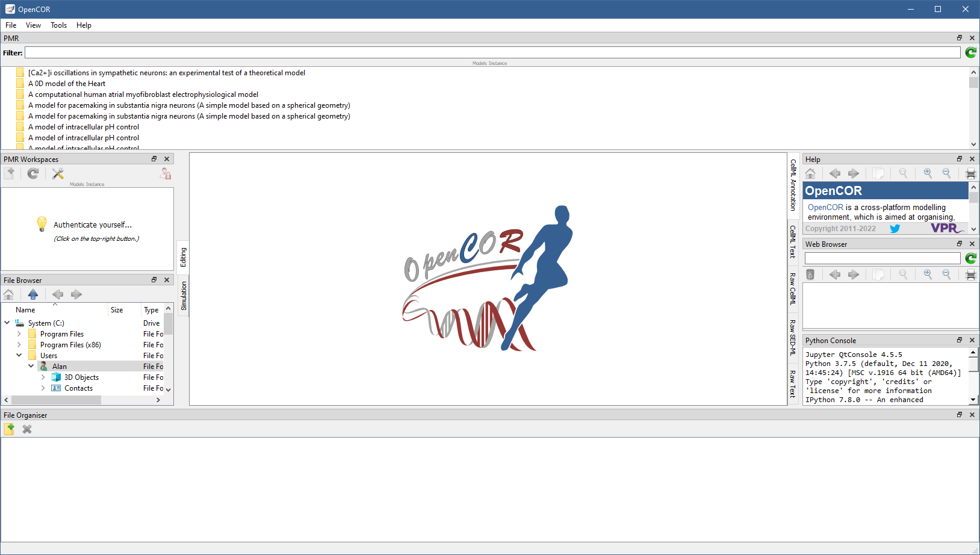Click the PMR Workspaces preferences tools icon
This screenshot has width=980, height=555.
coord(58,174)
